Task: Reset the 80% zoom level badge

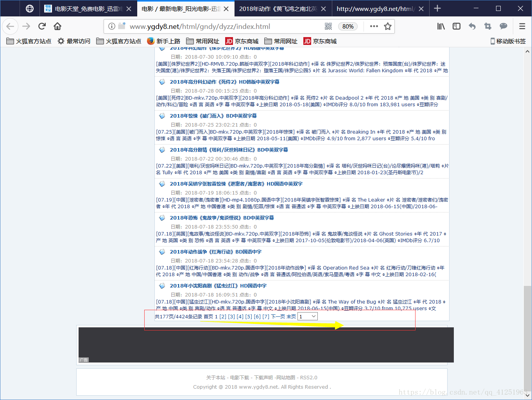Action: [x=348, y=26]
